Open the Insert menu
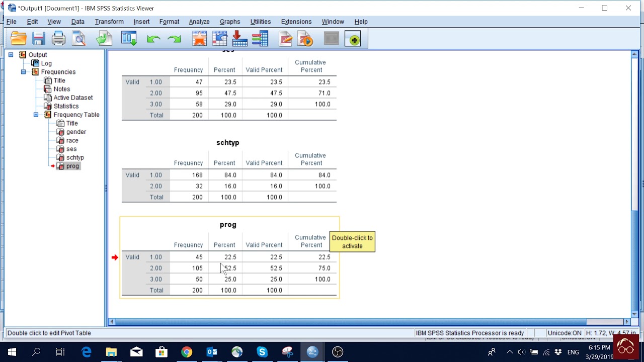Screen dimensions: 644x362 coord(141,22)
